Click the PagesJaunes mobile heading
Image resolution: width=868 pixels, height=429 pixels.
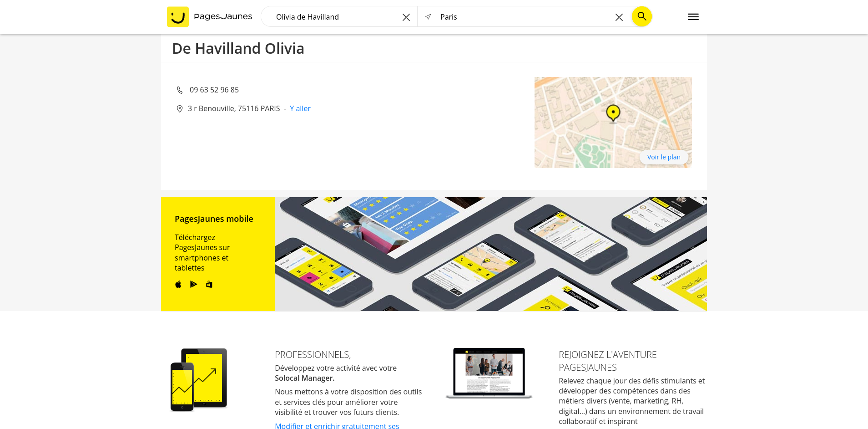[x=214, y=219]
